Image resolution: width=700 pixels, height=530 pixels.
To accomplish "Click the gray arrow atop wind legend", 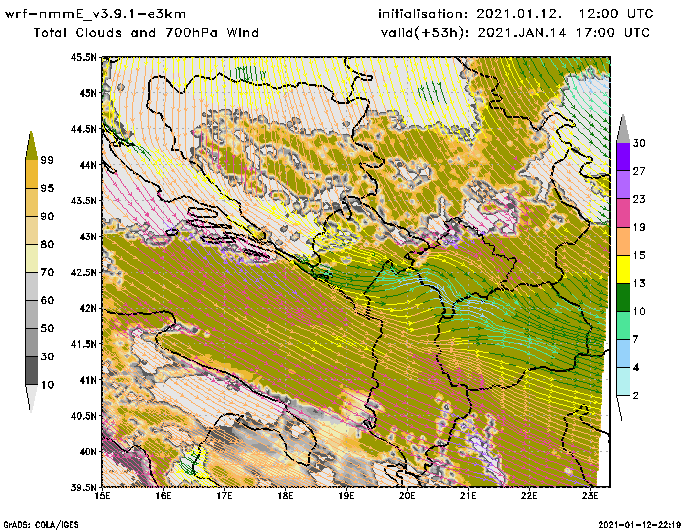I will 623,129.
